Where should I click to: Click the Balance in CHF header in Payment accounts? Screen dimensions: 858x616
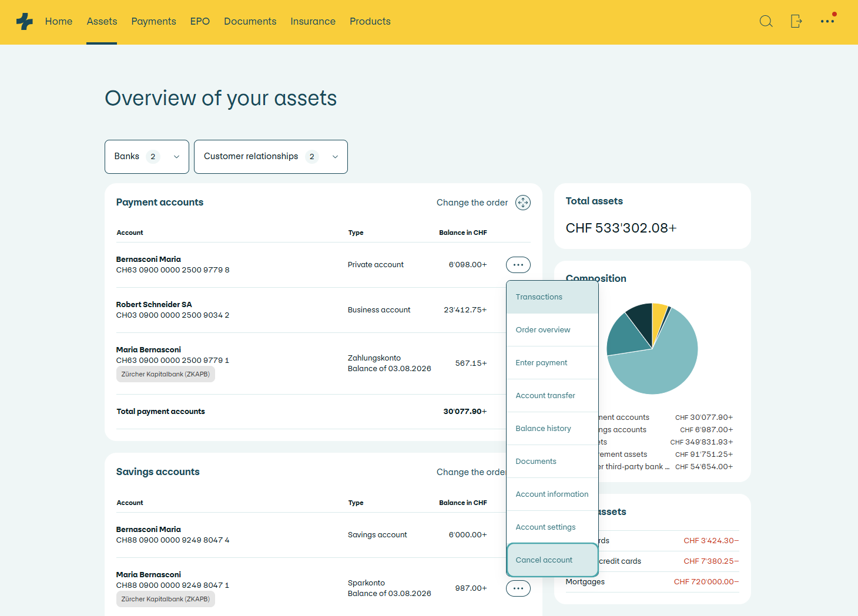pos(463,233)
